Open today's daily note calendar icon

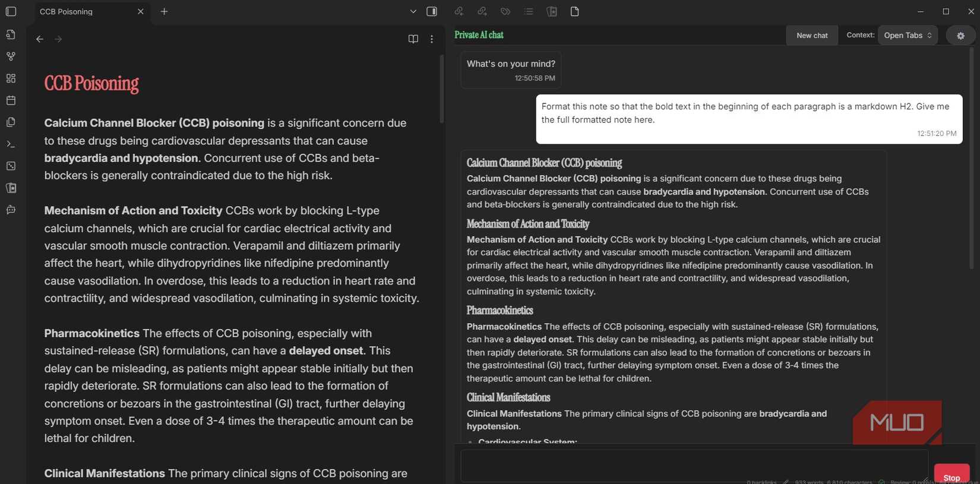click(11, 100)
